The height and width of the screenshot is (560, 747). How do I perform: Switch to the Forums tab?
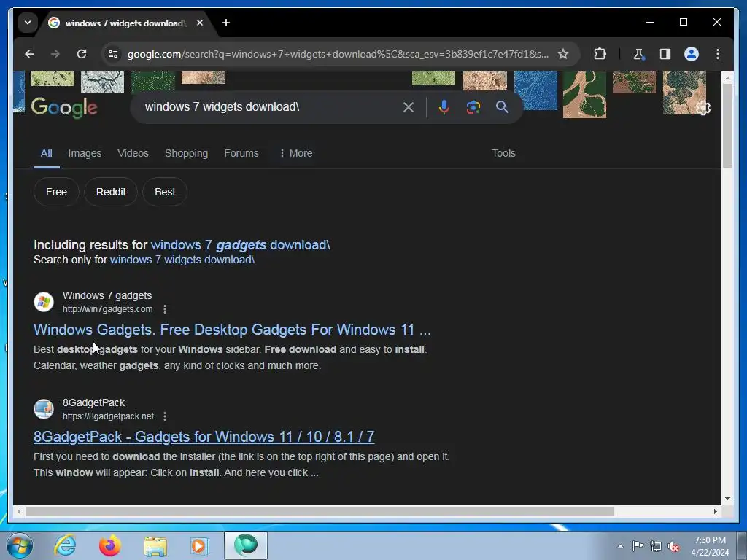[x=241, y=153]
